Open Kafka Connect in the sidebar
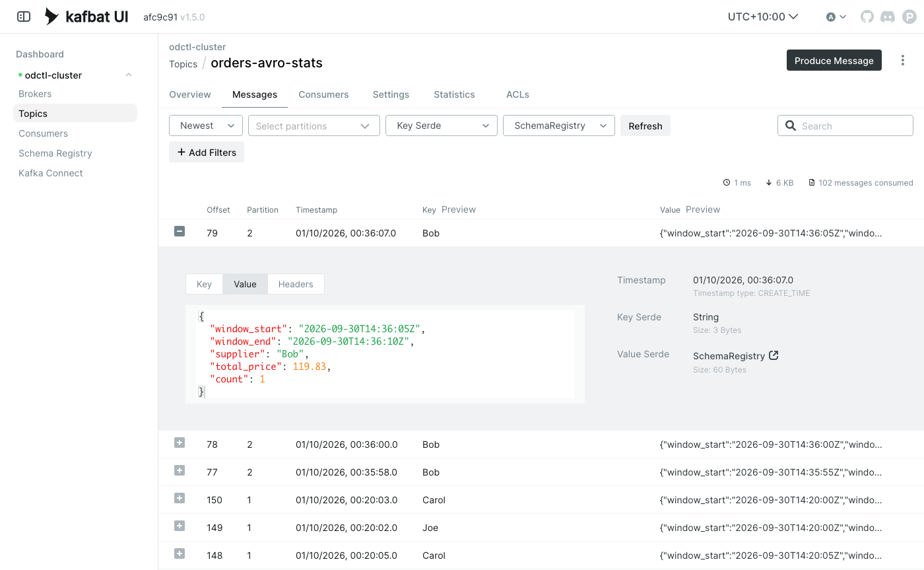The height and width of the screenshot is (570, 924). pos(51,173)
